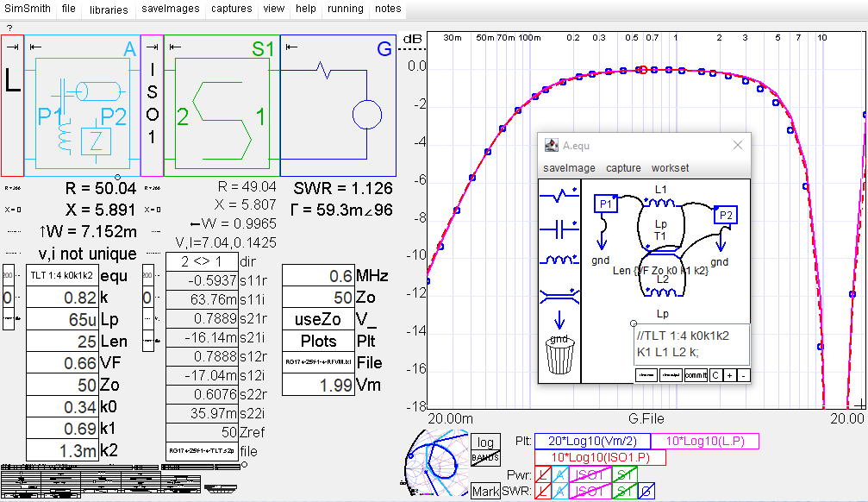Select the L load block
The image size is (868, 502).
pos(12,105)
